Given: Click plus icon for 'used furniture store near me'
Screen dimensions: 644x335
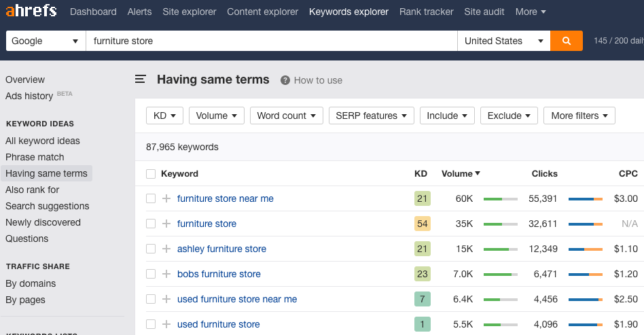Looking at the screenshot, I should (x=166, y=299).
